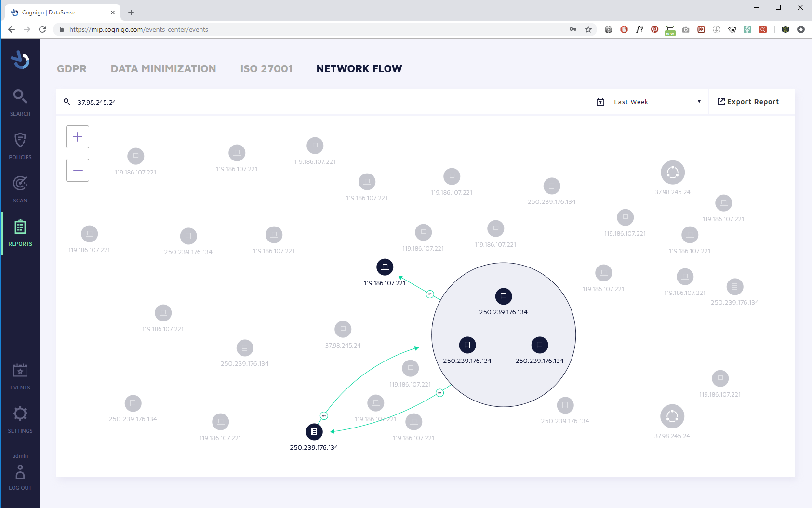
Task: Select the dark 250.239.176.134 node at the bottom
Action: click(x=314, y=432)
